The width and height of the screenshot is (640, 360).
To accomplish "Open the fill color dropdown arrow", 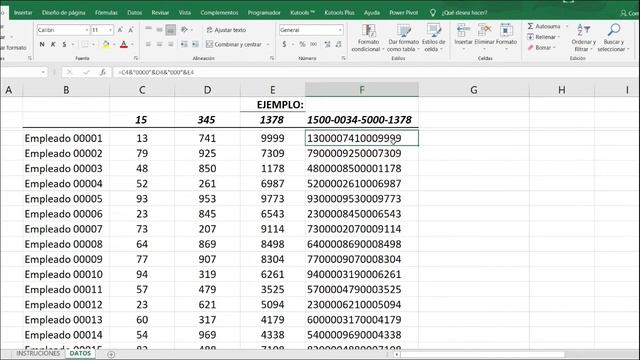I will (x=114, y=44).
